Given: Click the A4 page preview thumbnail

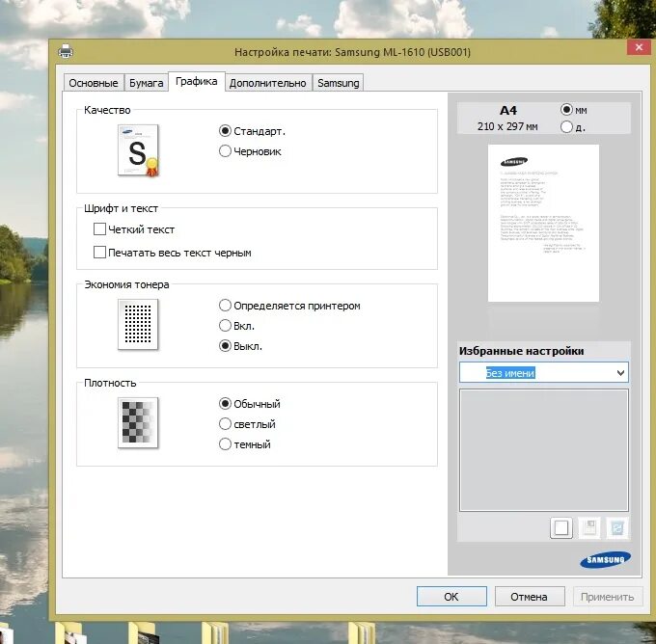Looking at the screenshot, I should coord(543,223).
